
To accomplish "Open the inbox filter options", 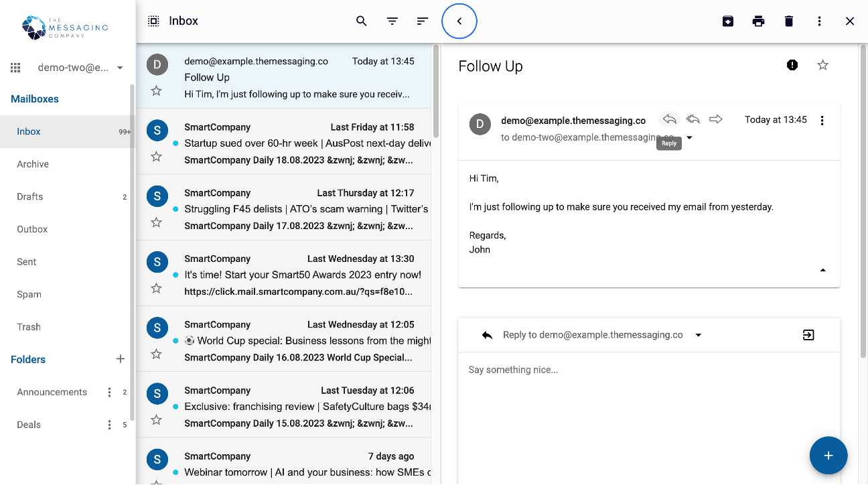I will coord(392,21).
